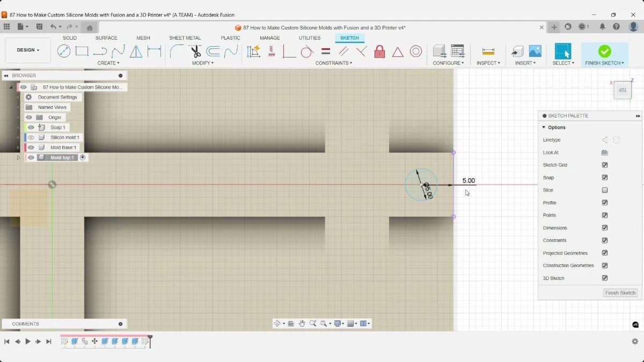This screenshot has width=644, height=362.
Task: Switch to the PLASTIC tab
Action: 231,38
